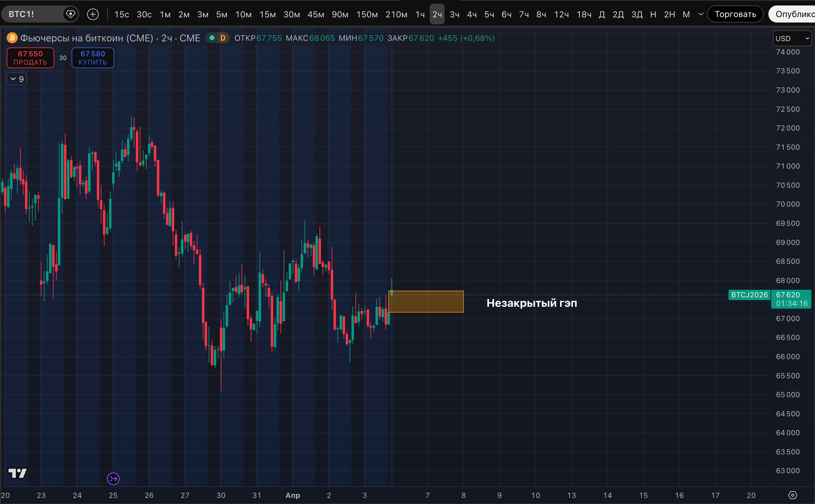
Task: Click the ПРОДАТЬ 67 550 sell button
Action: click(x=30, y=58)
